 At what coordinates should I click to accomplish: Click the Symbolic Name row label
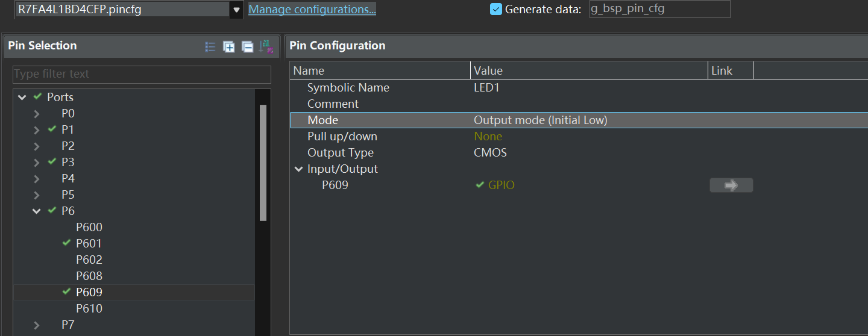click(348, 88)
